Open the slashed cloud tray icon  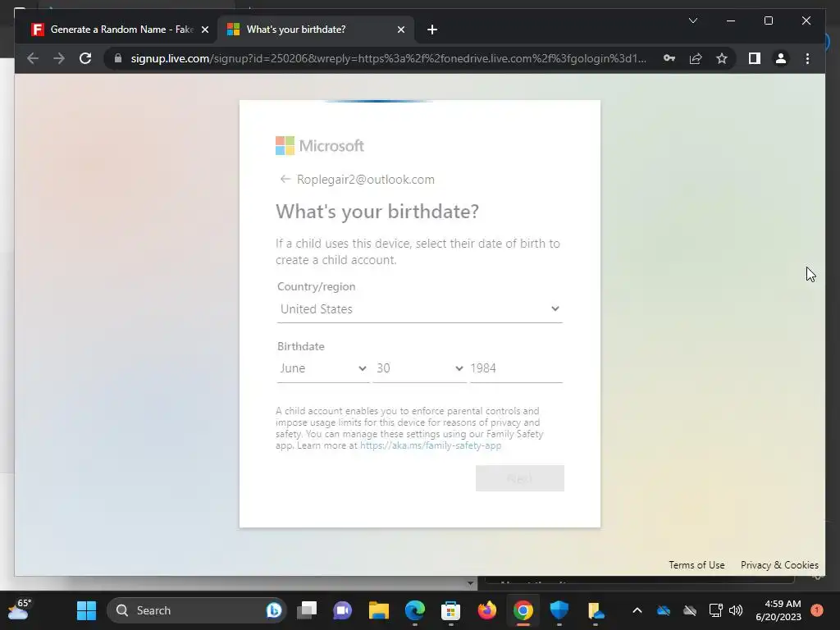[690, 610]
